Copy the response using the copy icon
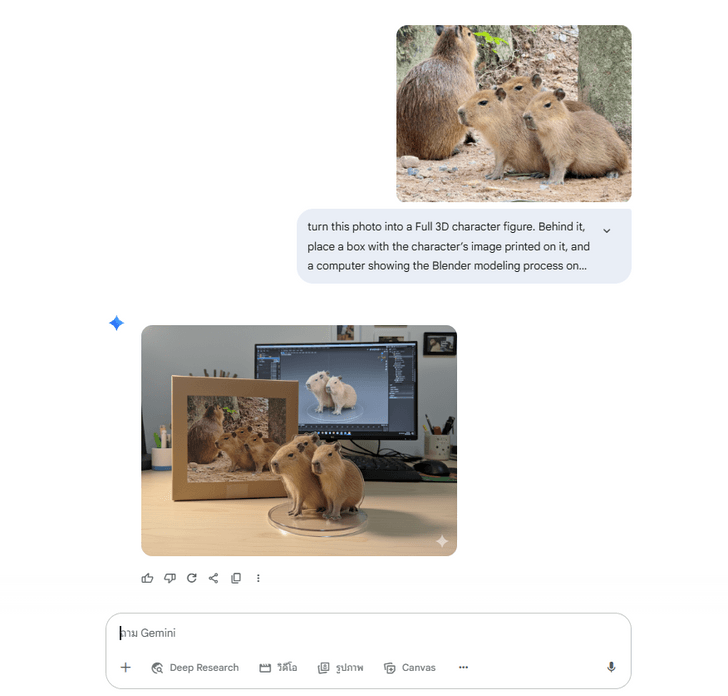Screen dimensions: 728x696 236,578
